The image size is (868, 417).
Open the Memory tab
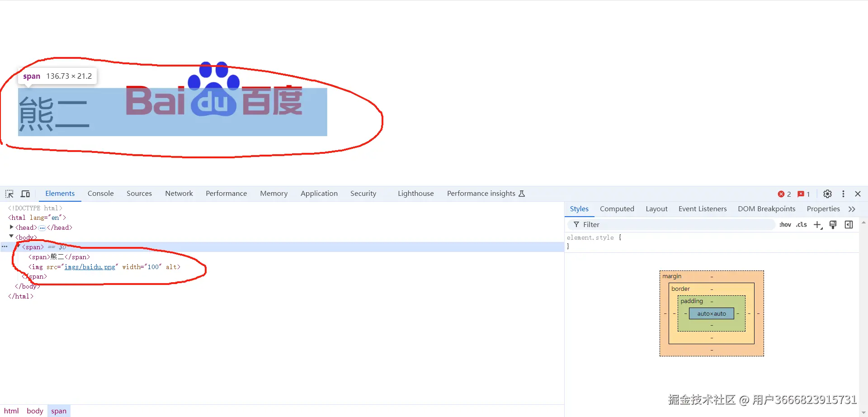pos(274,194)
